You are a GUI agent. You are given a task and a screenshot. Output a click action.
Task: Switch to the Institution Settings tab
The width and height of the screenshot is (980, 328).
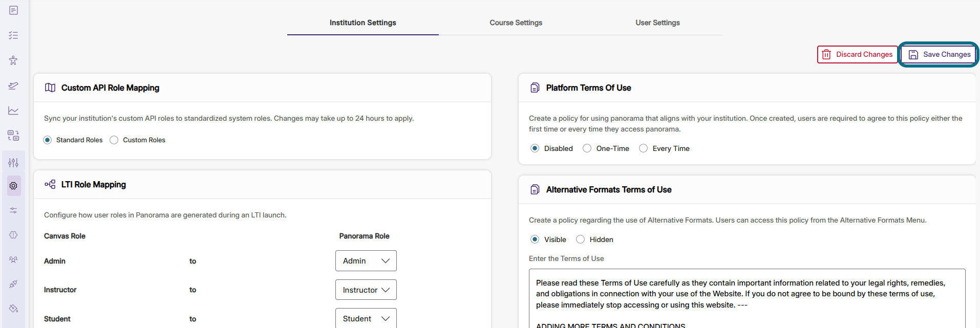coord(363,23)
